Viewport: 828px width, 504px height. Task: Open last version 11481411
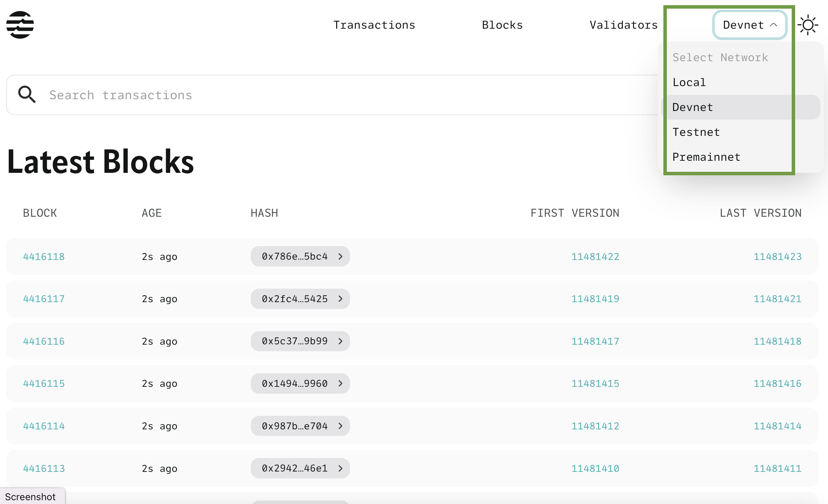(777, 468)
